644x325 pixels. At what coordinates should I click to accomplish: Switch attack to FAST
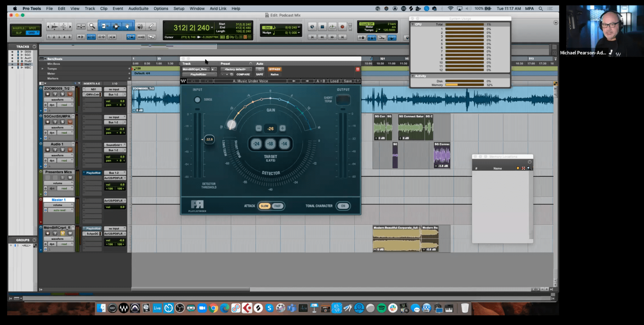coord(277,206)
